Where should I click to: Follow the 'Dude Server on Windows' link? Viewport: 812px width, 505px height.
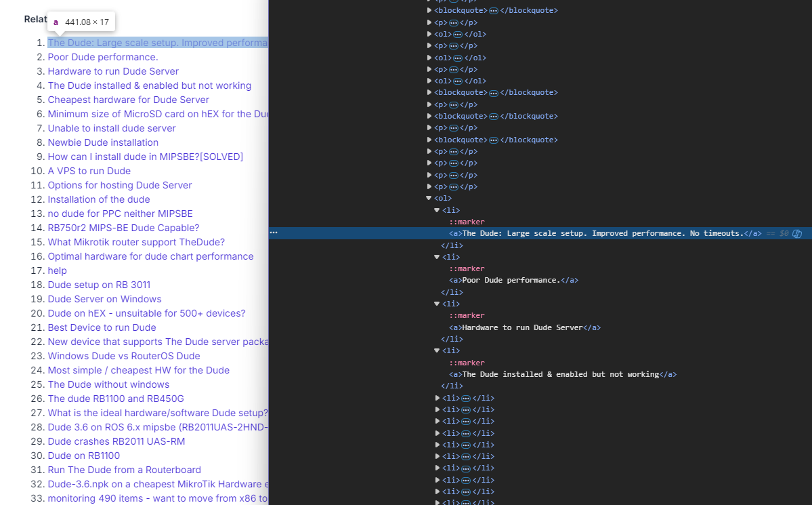(104, 299)
